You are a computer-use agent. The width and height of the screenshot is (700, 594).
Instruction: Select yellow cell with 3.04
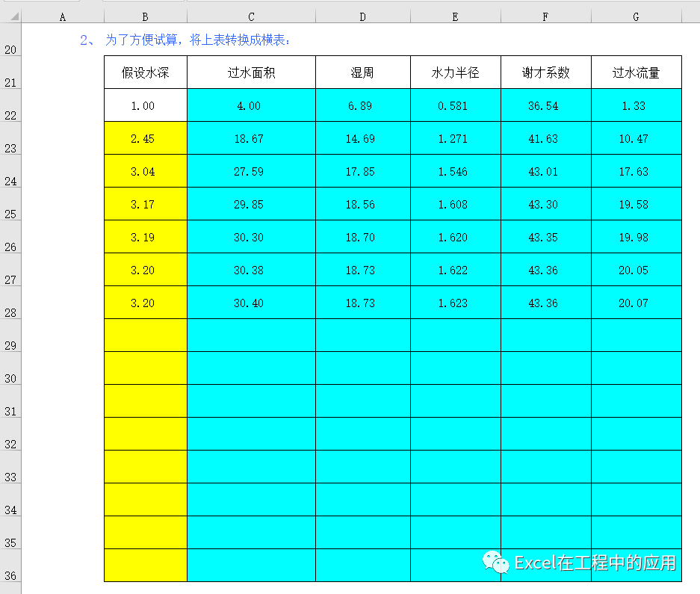point(146,172)
